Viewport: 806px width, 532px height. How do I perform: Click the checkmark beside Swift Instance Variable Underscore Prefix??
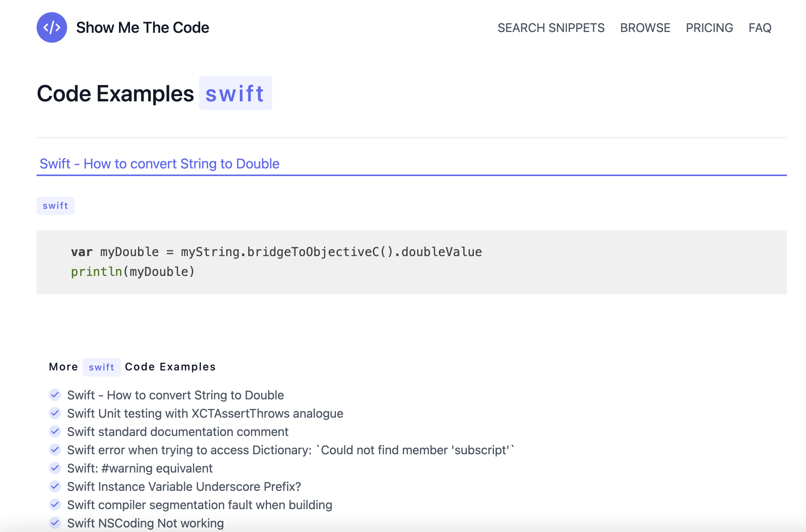pyautogui.click(x=56, y=486)
